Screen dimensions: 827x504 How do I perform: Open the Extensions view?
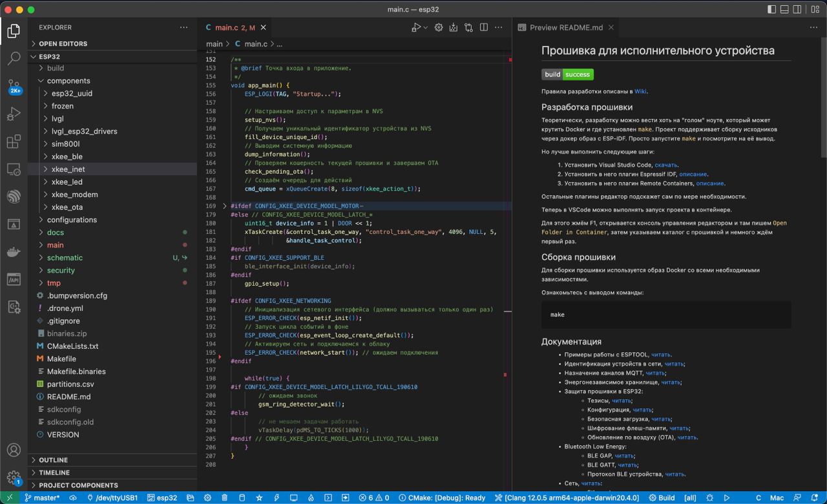(x=14, y=142)
